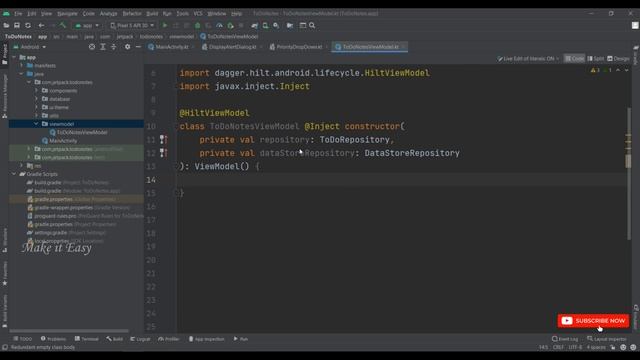Open the Build menu

coord(152,13)
